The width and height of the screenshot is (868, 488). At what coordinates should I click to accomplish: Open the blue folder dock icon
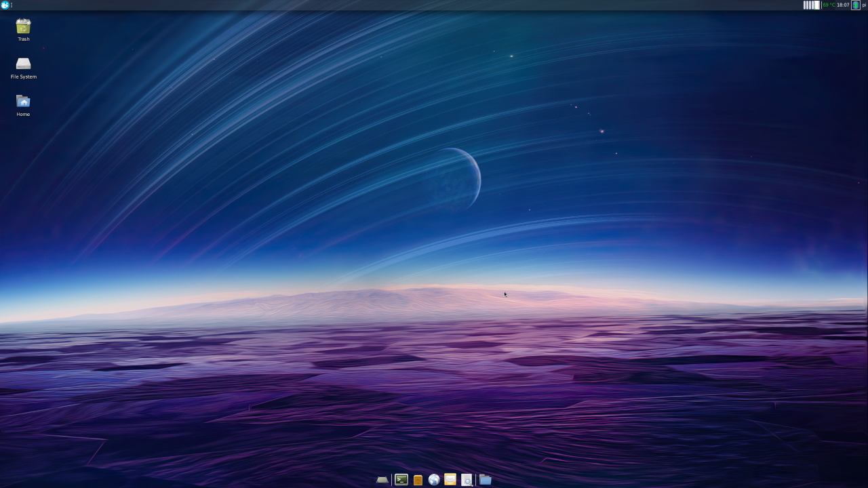point(486,480)
